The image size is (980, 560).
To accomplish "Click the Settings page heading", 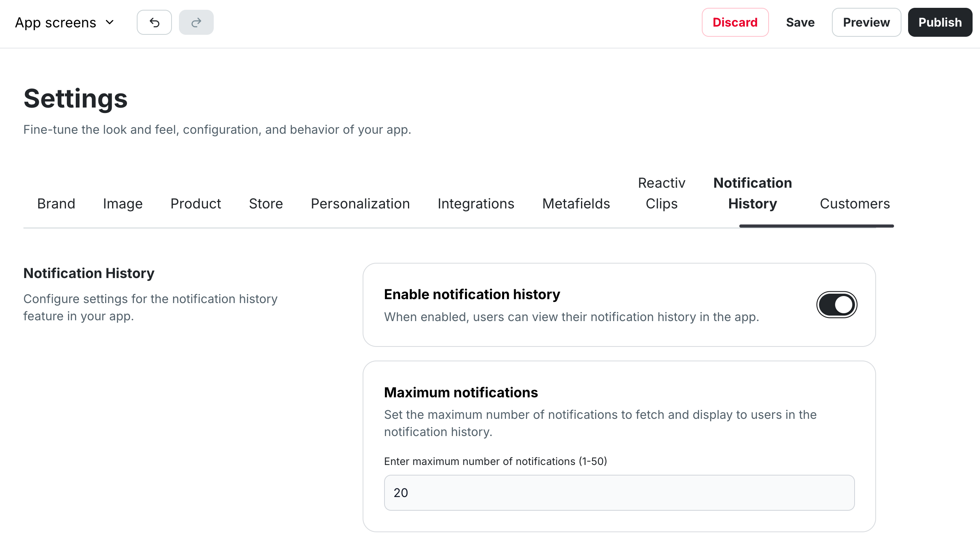I will point(75,99).
